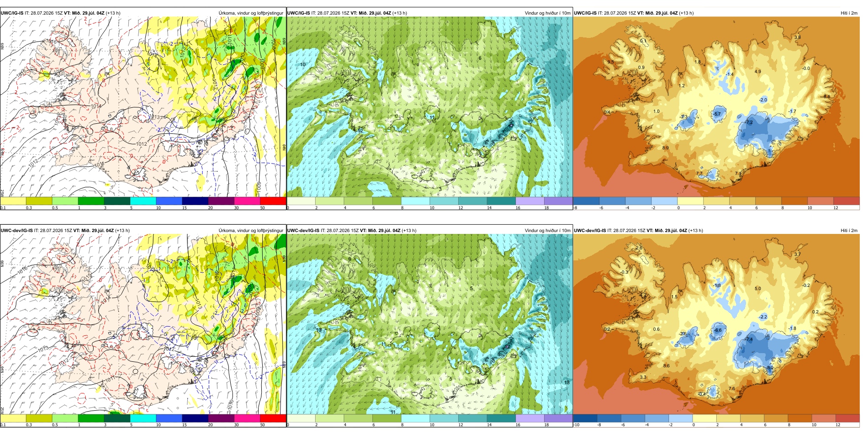Click the -7.2 glacier temperature label in UWC/IG-IS map
Screen dimensions: 868x434
(x=749, y=122)
